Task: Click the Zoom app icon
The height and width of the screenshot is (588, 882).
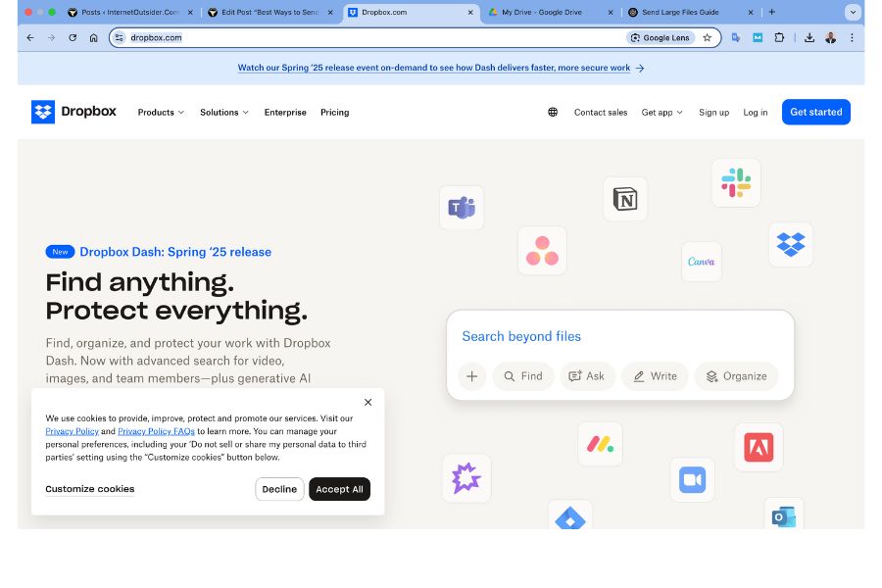Action: pos(693,480)
